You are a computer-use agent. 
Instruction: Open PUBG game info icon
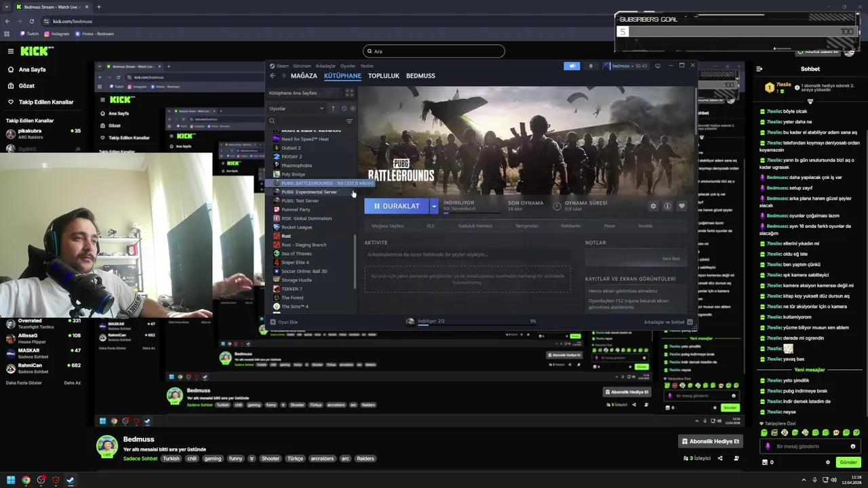tap(667, 206)
